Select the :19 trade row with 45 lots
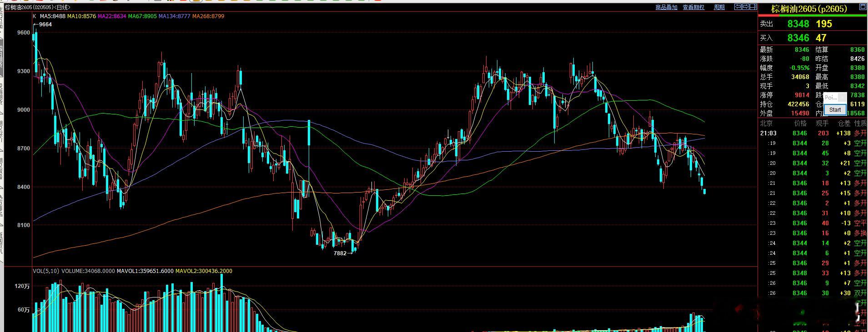Viewport: 868px width, 332px height. (813, 153)
